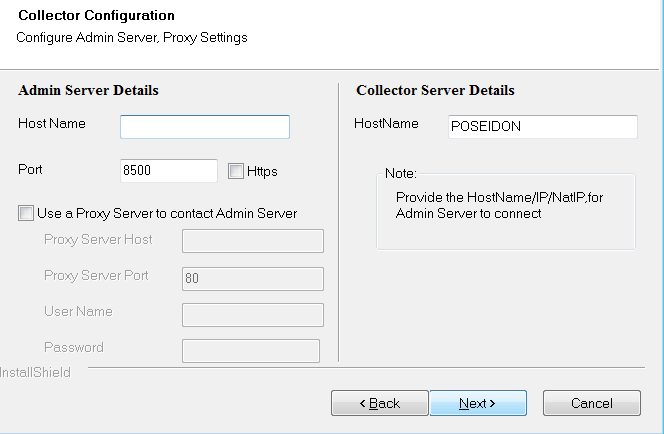The image size is (664, 434).
Task: Select the Collector HostName field containing POSEIDON
Action: click(x=543, y=127)
